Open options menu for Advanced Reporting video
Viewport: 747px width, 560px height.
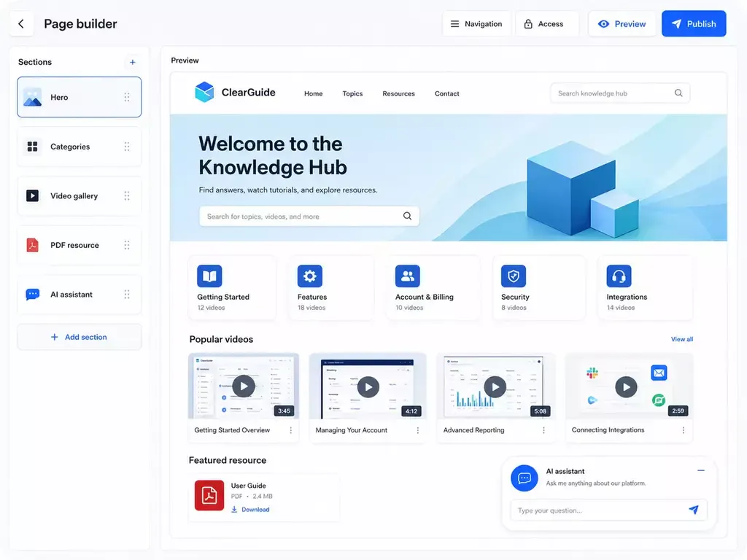(x=543, y=430)
